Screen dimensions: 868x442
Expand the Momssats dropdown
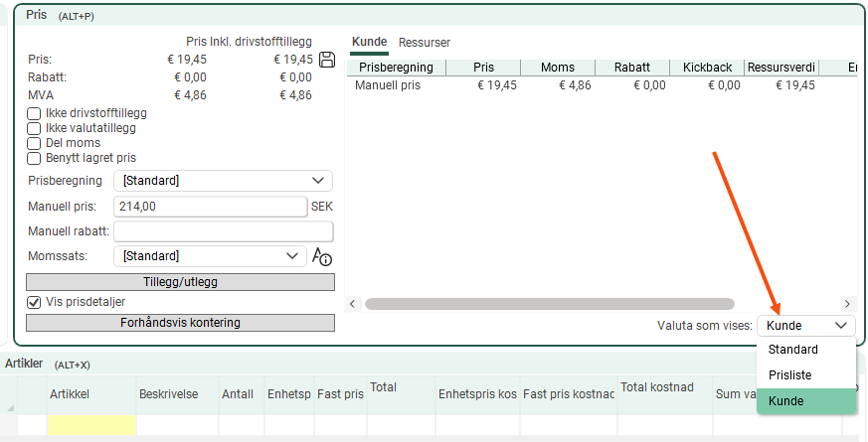point(209,256)
